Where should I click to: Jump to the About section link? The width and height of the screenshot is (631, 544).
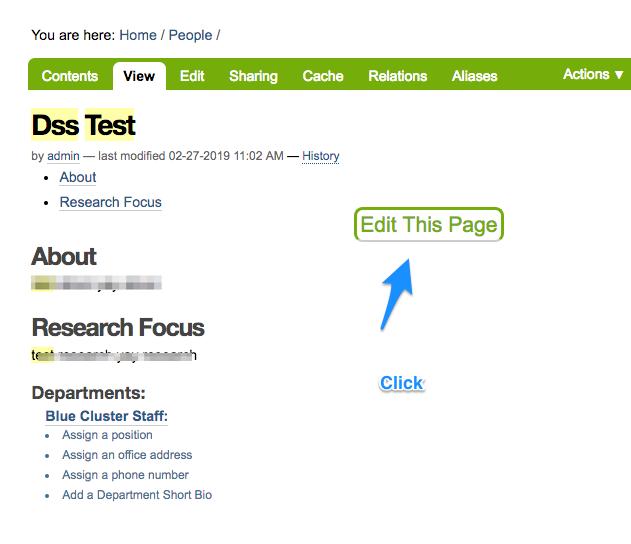click(x=78, y=177)
